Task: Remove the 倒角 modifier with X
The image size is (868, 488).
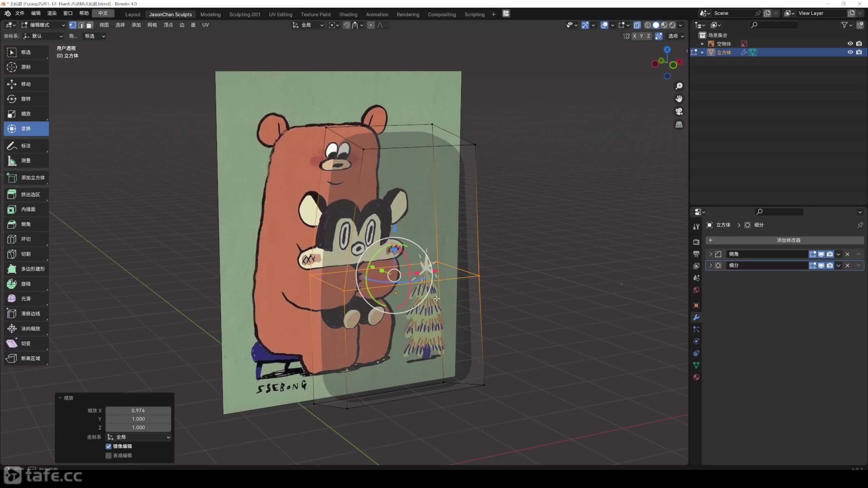Action: pos(847,254)
